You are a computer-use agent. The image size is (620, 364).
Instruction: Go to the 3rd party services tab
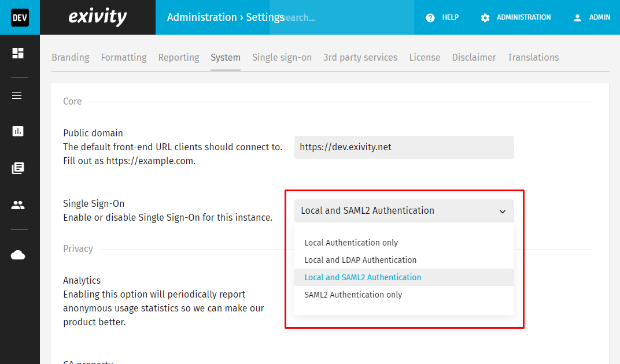click(360, 57)
